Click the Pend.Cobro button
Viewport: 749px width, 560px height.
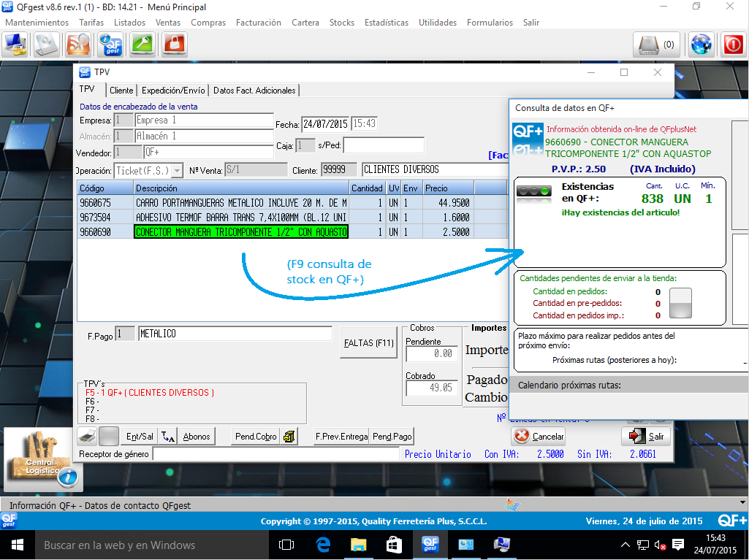256,437
